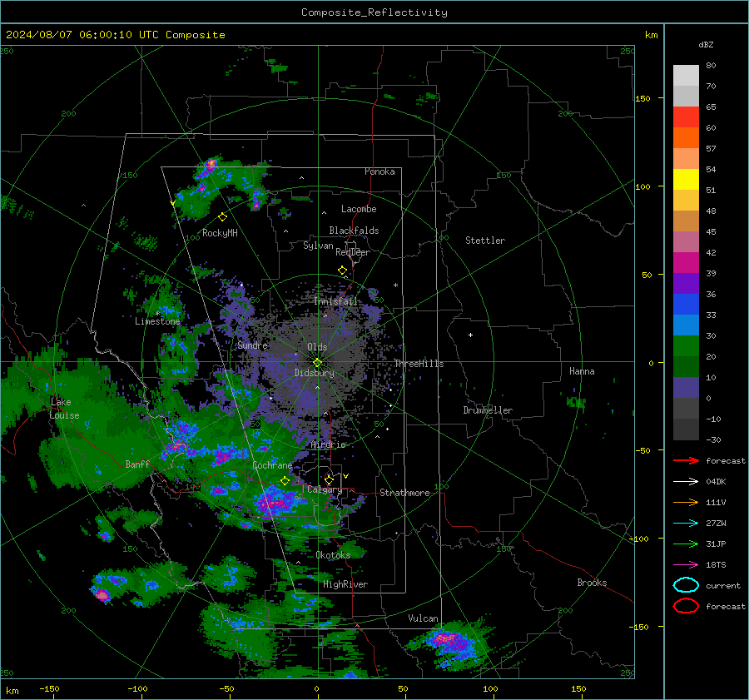Click the Lake Louise label
Image resolution: width=749 pixels, height=700 pixels.
(x=64, y=409)
